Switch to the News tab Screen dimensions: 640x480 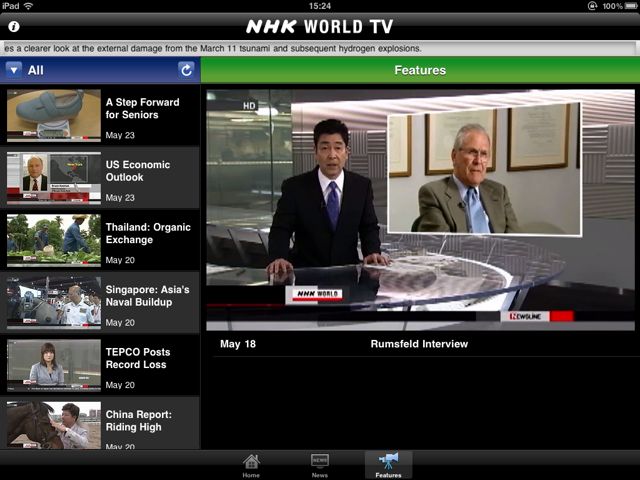point(319,466)
